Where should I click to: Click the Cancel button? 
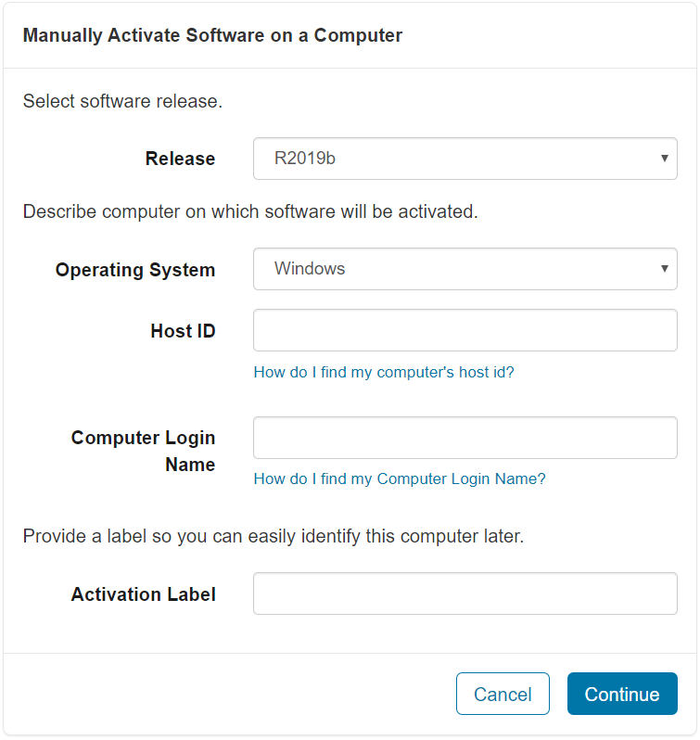(503, 694)
